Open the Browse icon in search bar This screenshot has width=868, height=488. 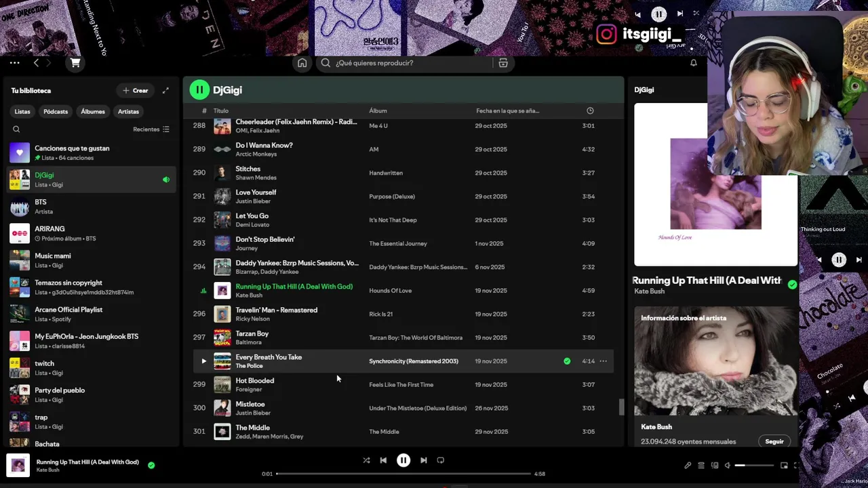503,63
